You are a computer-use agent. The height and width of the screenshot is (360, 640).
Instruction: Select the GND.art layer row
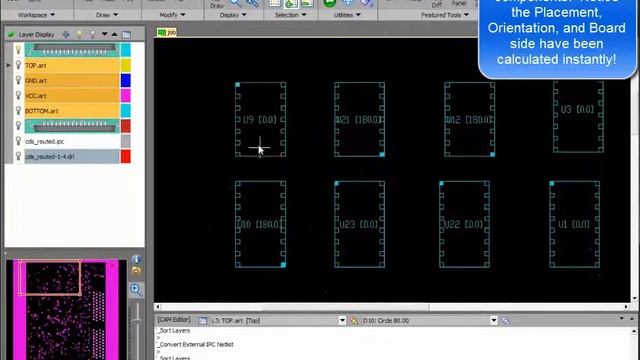pyautogui.click(x=72, y=80)
